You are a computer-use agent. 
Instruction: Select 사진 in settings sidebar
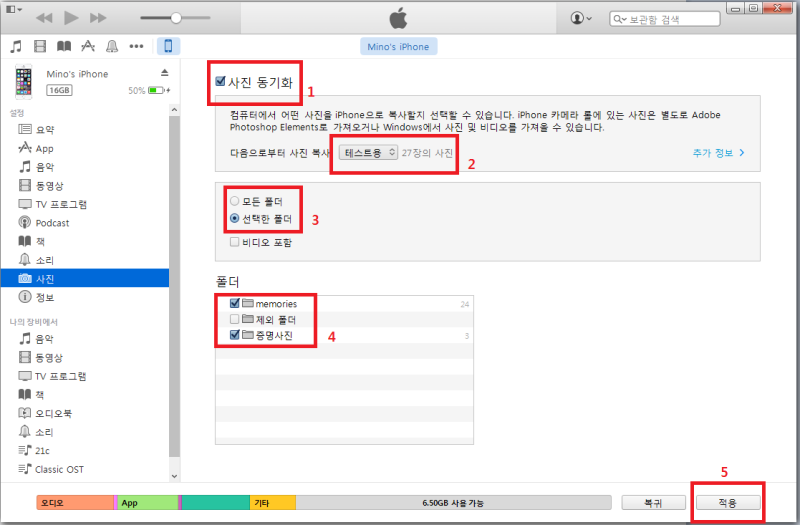[x=85, y=278]
